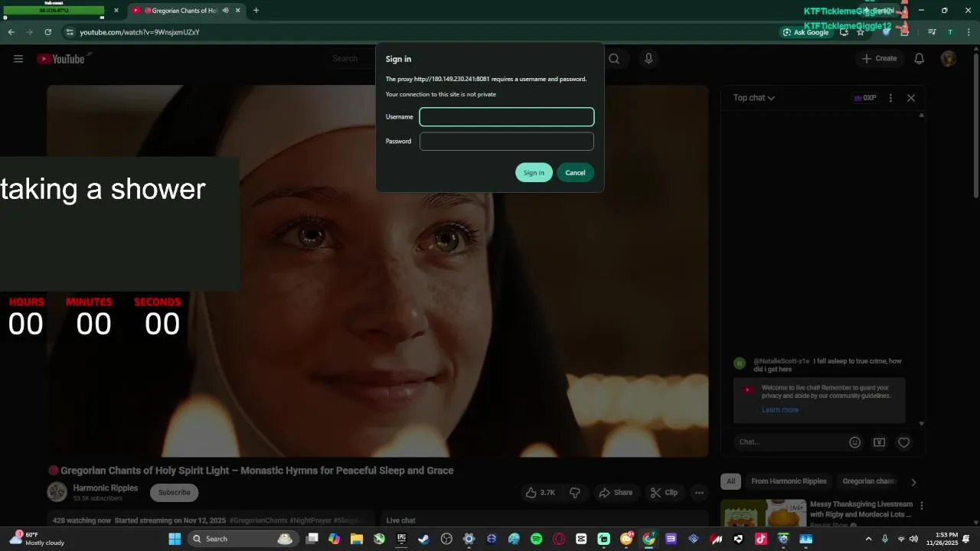The width and height of the screenshot is (980, 551).
Task: Dislike the video with thumbs down
Action: click(575, 493)
